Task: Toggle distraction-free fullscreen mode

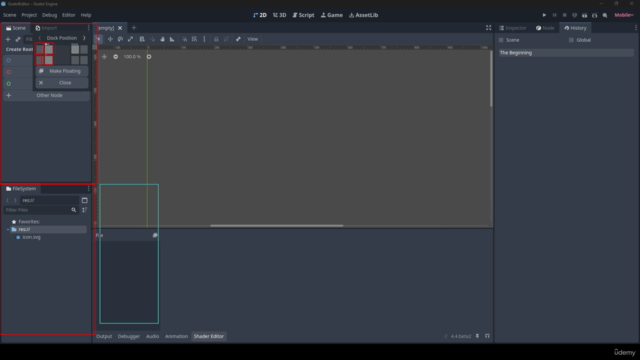Action: coord(489,28)
